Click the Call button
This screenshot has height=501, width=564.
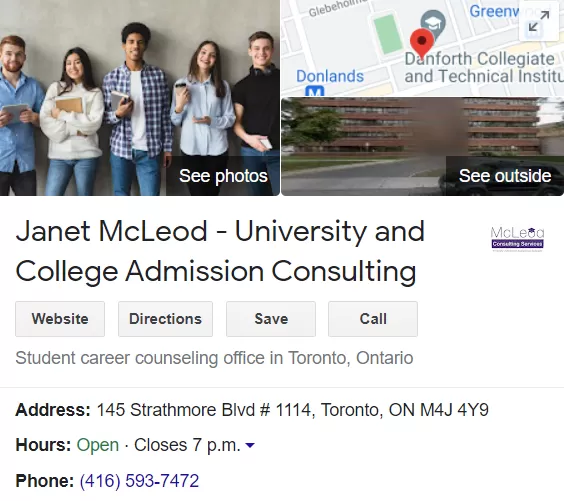373,319
